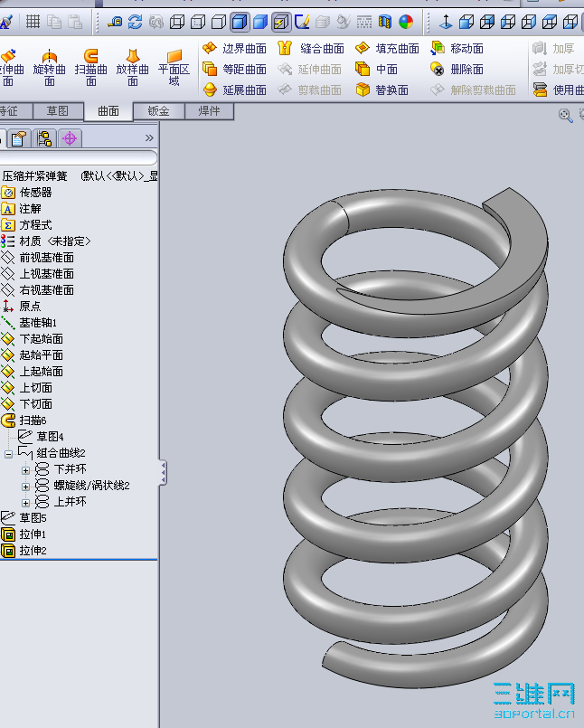The height and width of the screenshot is (728, 584).
Task: Click the 使用曲面 cut tool
Action: coord(558,90)
